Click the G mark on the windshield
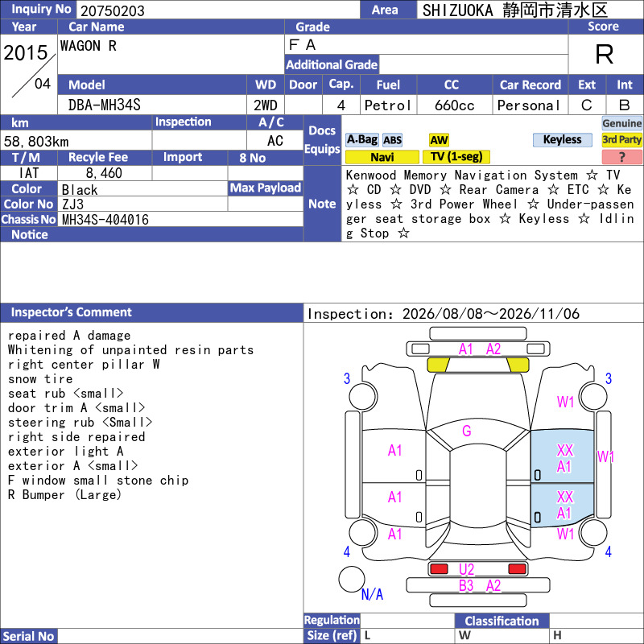Screen dimensions: 644x644 (x=467, y=431)
